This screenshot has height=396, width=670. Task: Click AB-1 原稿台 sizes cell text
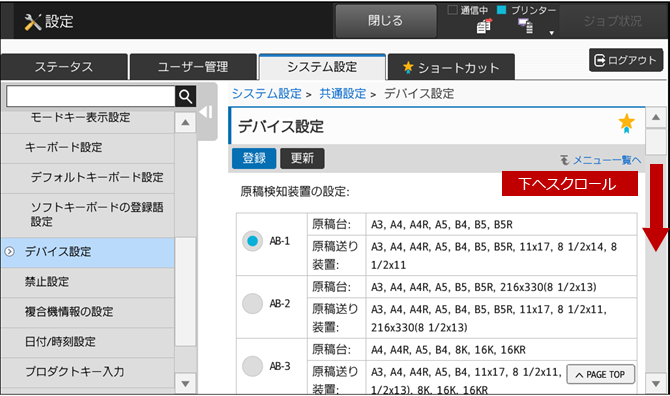[x=441, y=225]
